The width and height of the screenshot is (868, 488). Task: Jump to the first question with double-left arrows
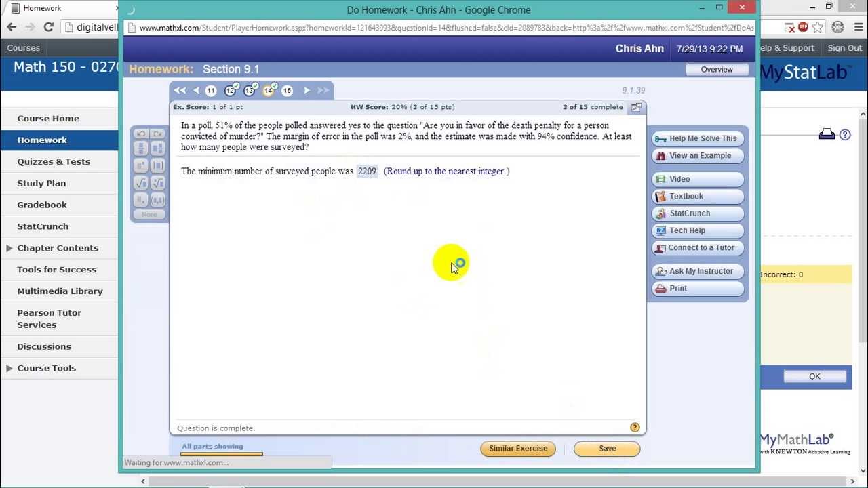(180, 90)
